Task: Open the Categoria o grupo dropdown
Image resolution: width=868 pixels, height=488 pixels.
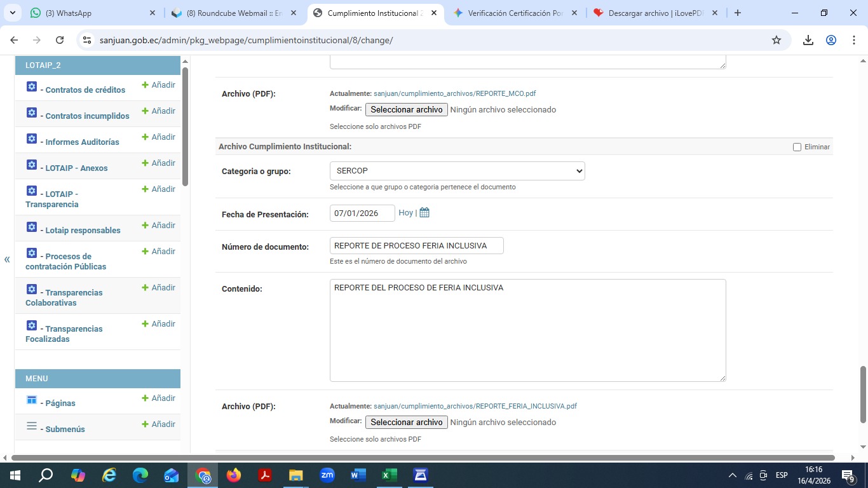Action: (457, 171)
